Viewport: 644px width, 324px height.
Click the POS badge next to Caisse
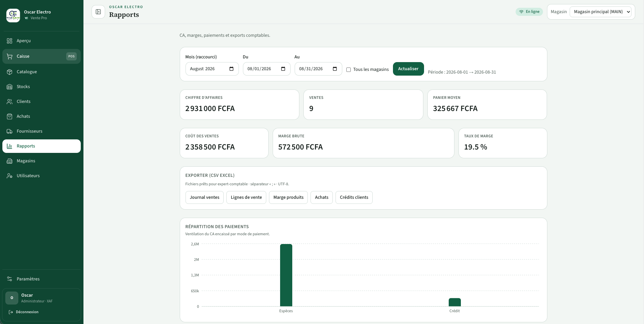[71, 56]
